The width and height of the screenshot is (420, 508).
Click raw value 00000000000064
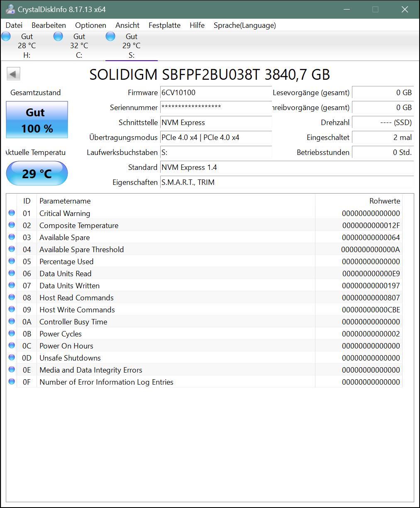click(371, 238)
